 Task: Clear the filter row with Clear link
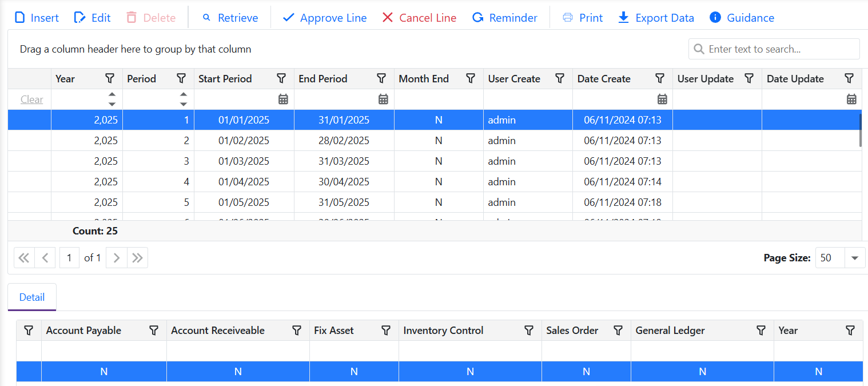[x=31, y=99]
